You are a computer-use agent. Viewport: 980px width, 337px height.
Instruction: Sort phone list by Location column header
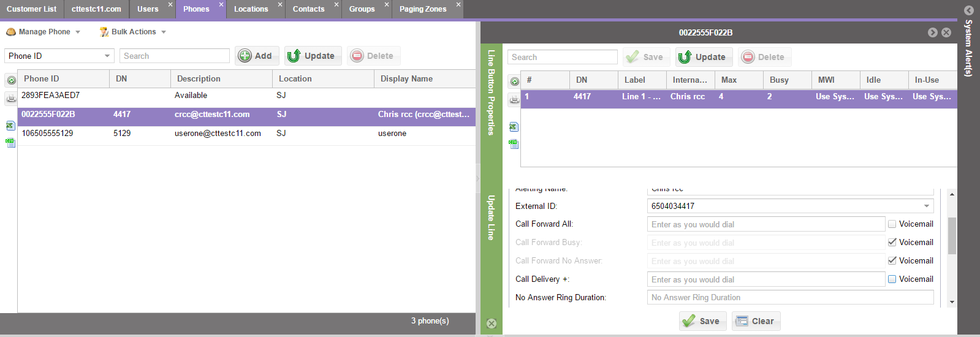click(x=323, y=78)
